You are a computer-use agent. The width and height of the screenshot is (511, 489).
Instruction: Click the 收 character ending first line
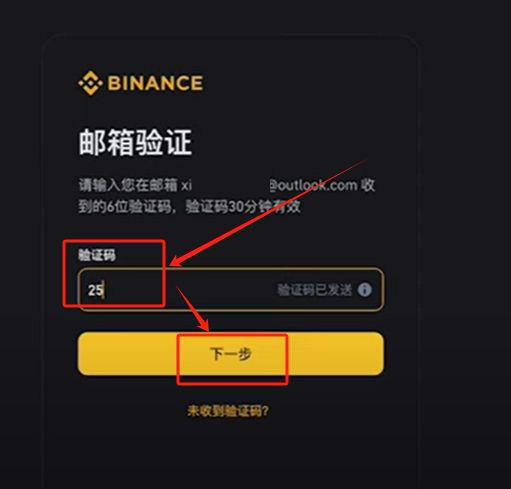368,185
